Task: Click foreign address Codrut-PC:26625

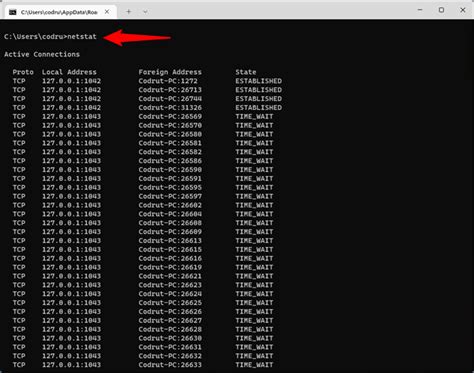Action: tap(170, 303)
